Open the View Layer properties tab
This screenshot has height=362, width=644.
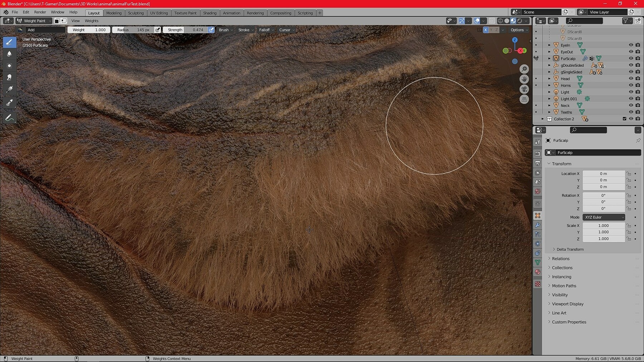tap(538, 173)
